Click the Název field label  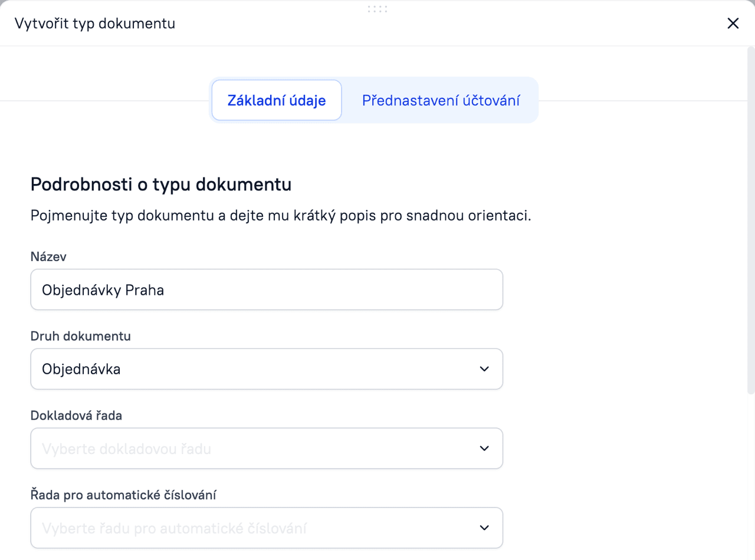click(x=48, y=256)
